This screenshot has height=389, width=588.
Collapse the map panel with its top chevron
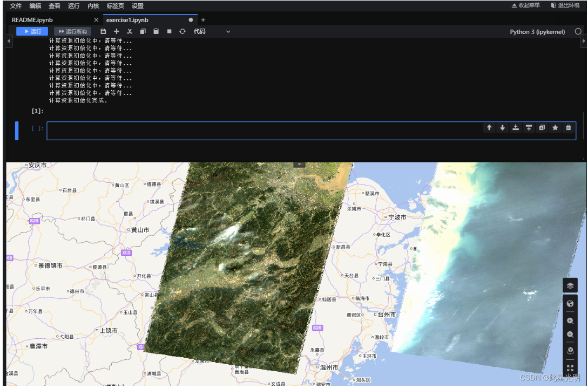pos(299,163)
